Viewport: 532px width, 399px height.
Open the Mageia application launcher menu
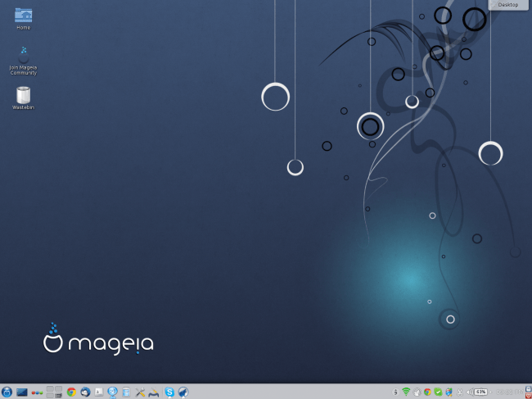7,392
